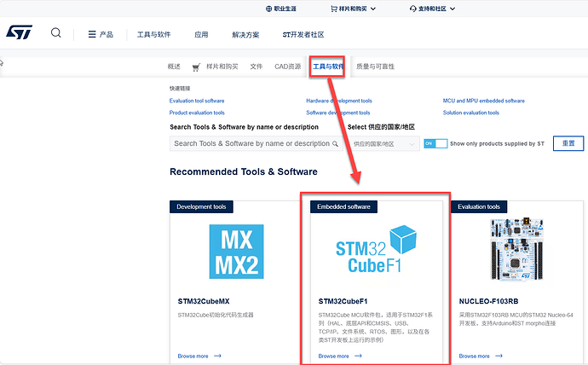Open Software development tools quick link
This screenshot has width=588, height=365.
coord(337,113)
